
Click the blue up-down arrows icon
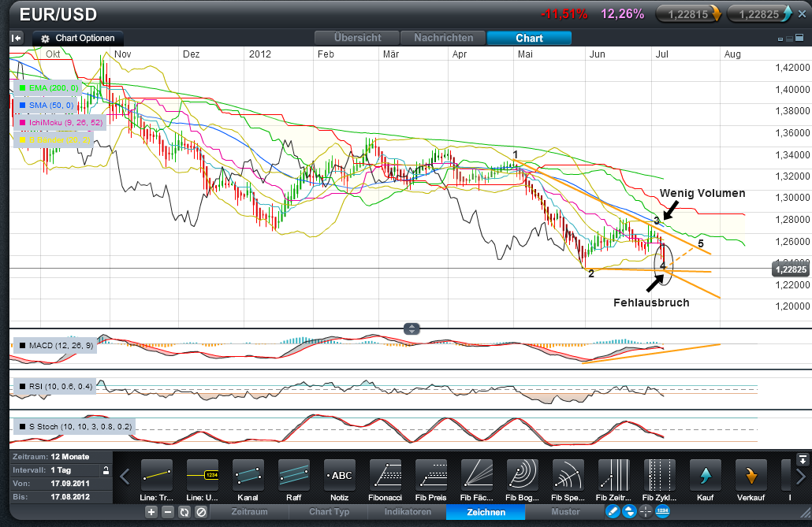click(x=628, y=511)
